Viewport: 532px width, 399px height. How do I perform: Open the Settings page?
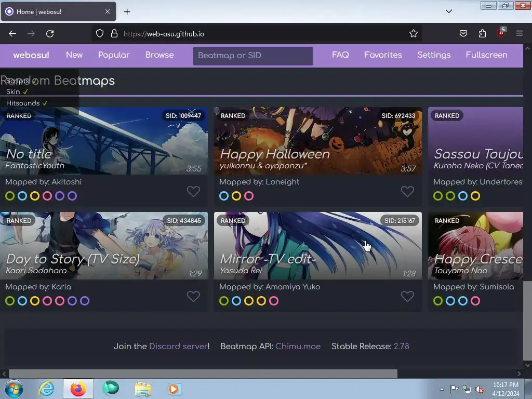[434, 55]
